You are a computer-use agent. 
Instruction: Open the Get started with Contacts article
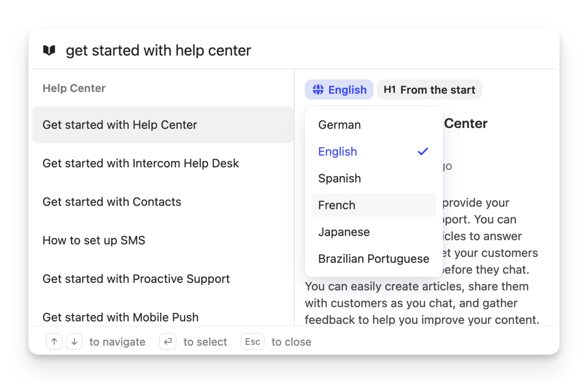click(112, 202)
